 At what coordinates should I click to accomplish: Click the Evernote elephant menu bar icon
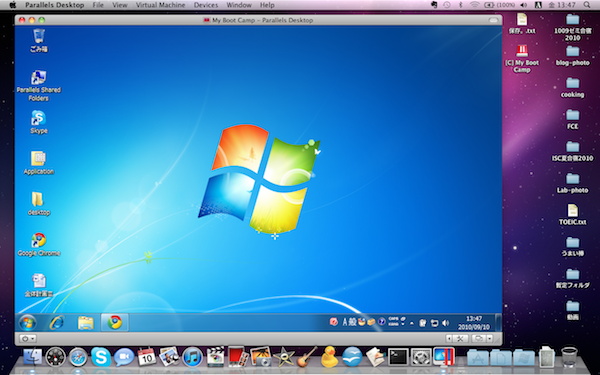pos(434,5)
